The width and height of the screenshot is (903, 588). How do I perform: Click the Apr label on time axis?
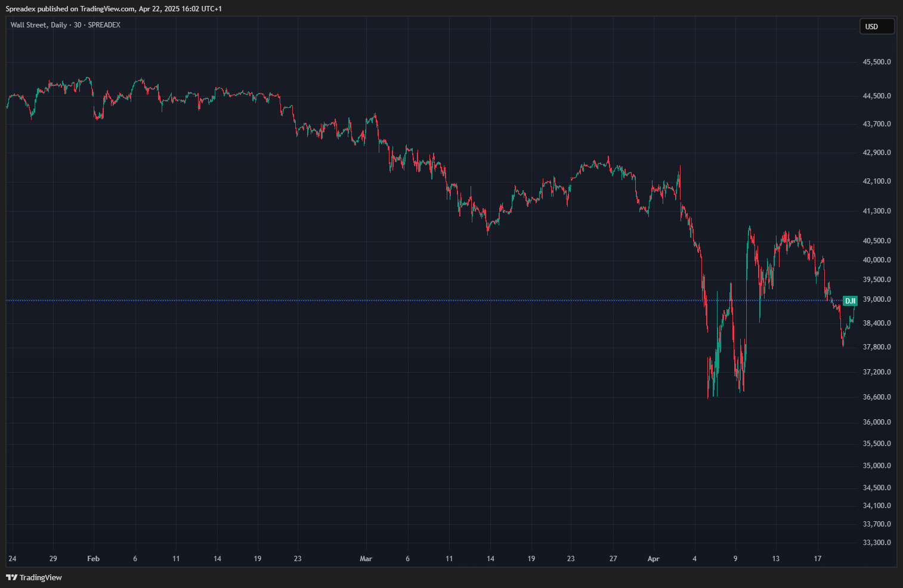(x=653, y=559)
